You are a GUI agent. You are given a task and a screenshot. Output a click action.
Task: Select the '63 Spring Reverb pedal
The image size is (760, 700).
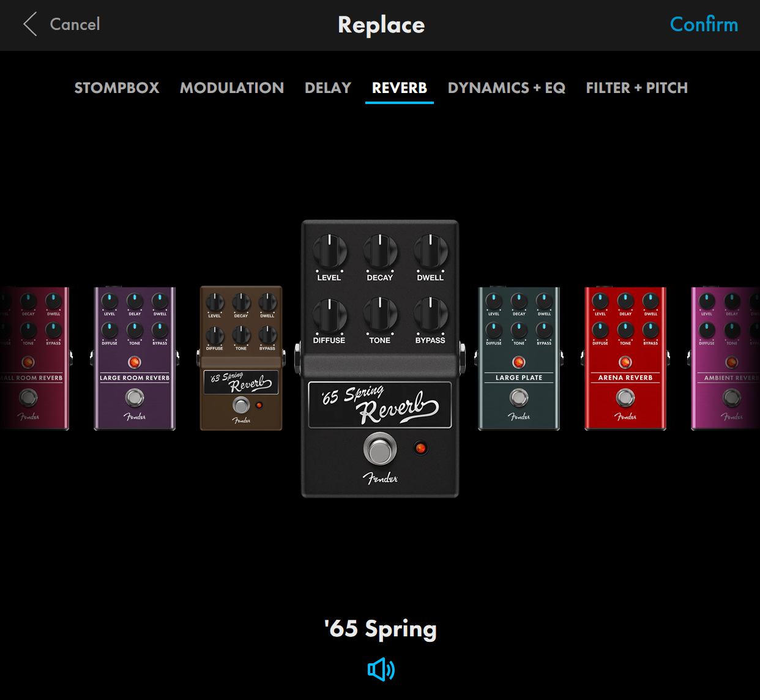pyautogui.click(x=241, y=358)
